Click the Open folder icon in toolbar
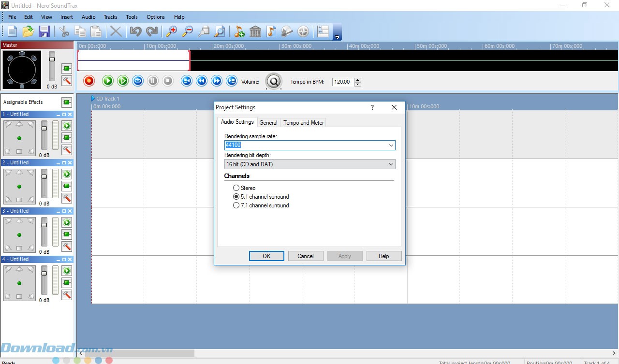Screen dimensions: 619x364 (28, 32)
